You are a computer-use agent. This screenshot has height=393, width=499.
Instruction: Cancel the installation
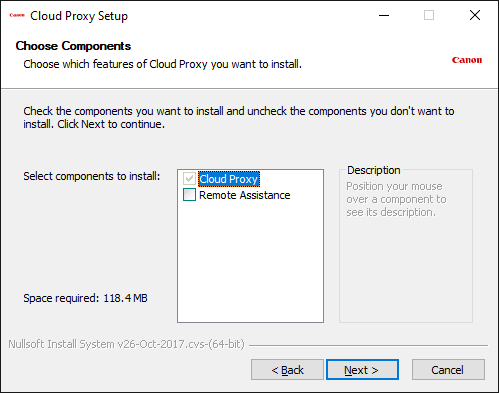pyautogui.click(x=448, y=370)
